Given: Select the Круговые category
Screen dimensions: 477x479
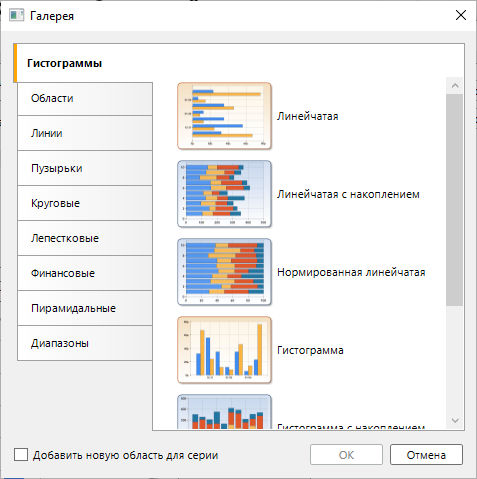Looking at the screenshot, I should click(x=85, y=203).
